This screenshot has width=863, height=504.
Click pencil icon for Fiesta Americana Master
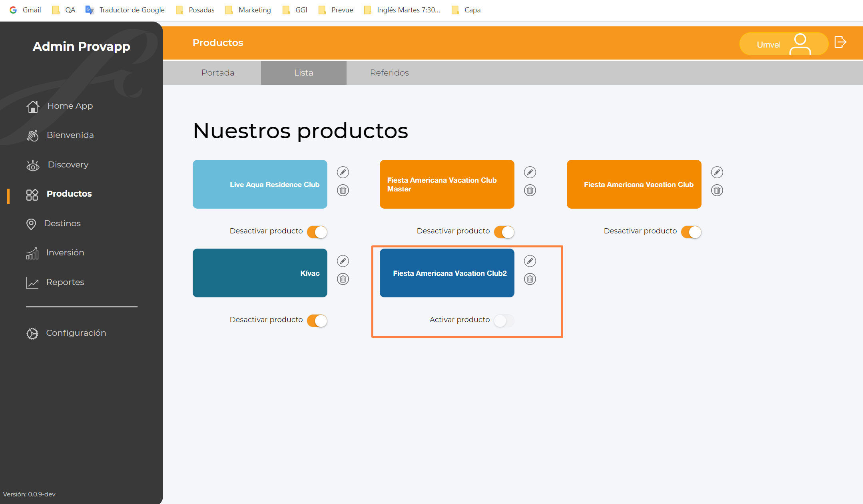530,172
